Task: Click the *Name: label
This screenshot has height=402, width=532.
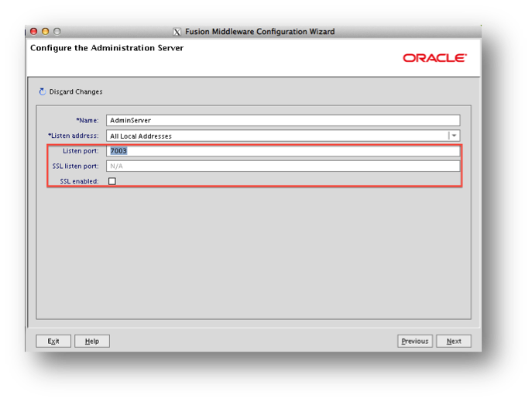Action: (88, 120)
